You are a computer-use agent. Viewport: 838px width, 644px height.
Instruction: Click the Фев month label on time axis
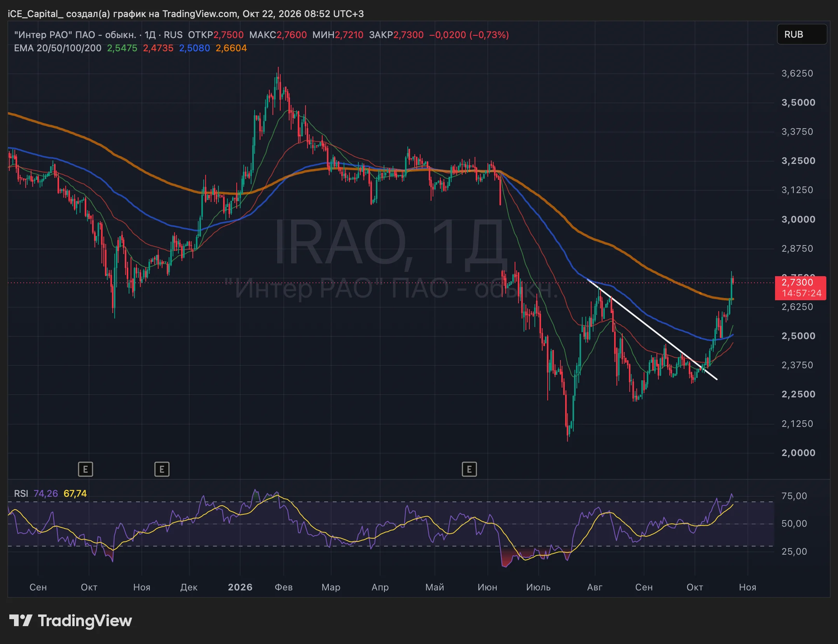[x=284, y=587]
